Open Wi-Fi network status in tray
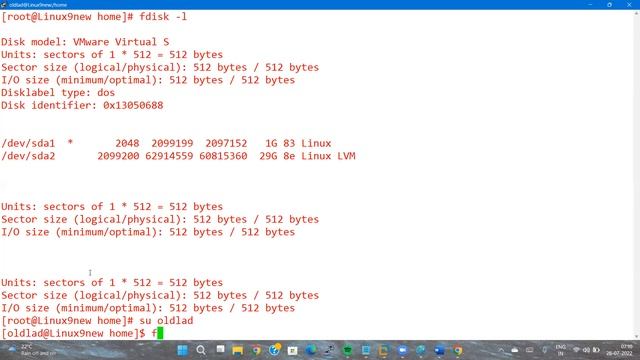The height and width of the screenshot is (360, 640). [x=576, y=350]
